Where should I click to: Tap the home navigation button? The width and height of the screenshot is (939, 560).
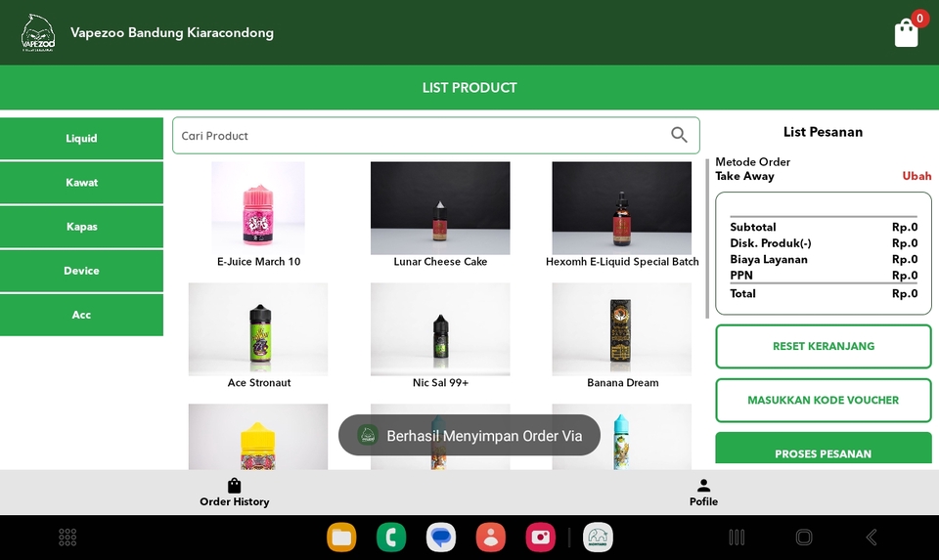804,538
